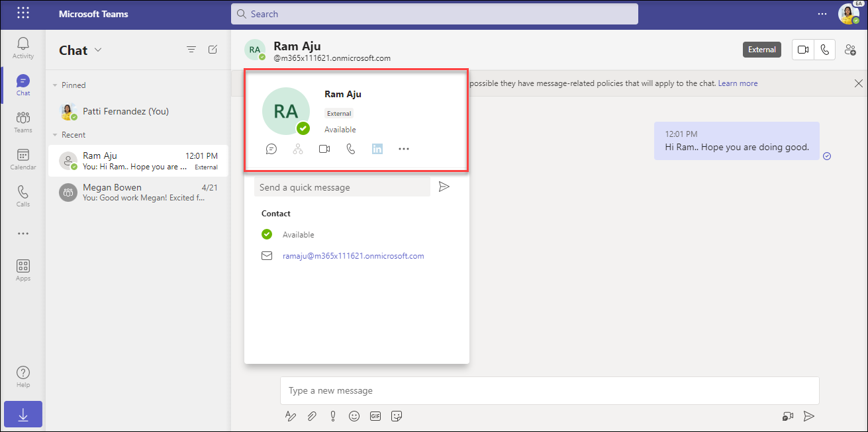Open more options on profile card
The image size is (868, 432).
point(404,149)
